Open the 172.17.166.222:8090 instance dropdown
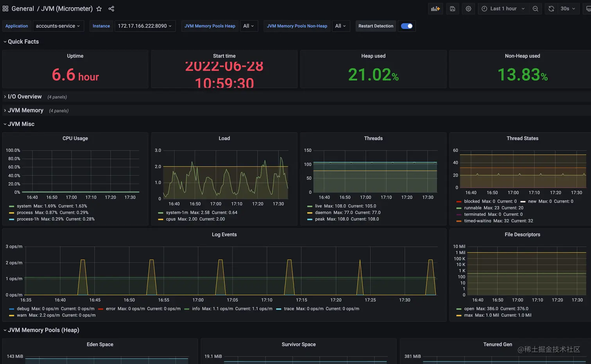The image size is (591, 364). 145,26
